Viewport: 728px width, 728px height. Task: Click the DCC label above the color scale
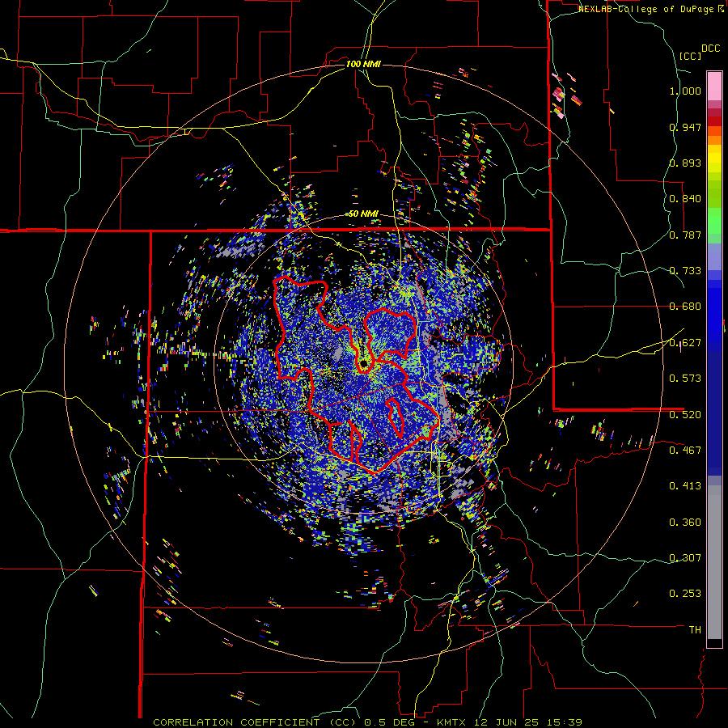pyautogui.click(x=710, y=49)
